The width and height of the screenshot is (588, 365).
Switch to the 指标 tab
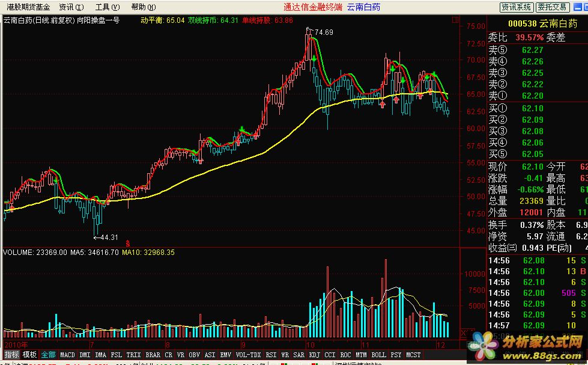[x=11, y=355]
